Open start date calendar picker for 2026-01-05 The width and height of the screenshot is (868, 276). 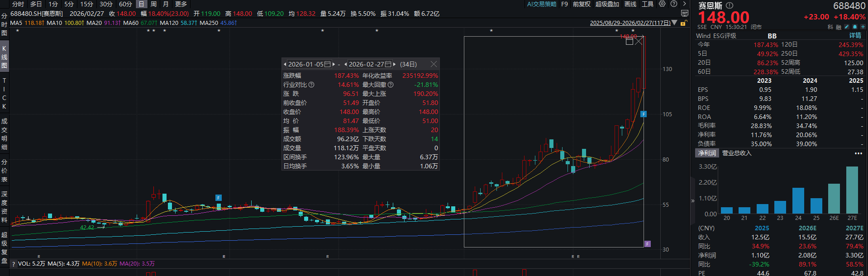pyautogui.click(x=328, y=64)
